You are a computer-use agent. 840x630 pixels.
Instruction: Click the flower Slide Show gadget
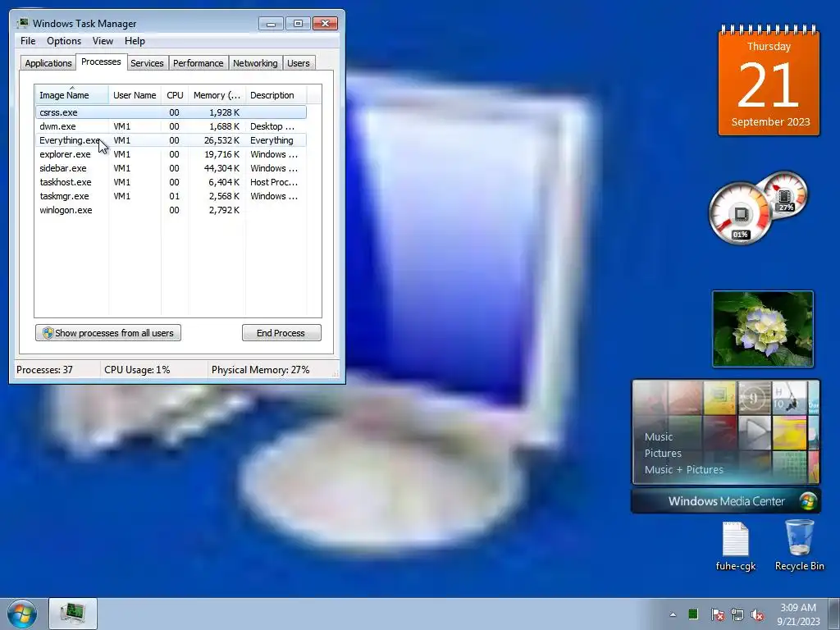pos(763,329)
